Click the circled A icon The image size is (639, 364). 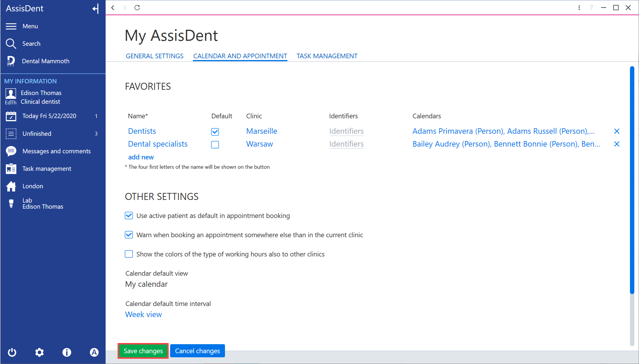click(94, 352)
